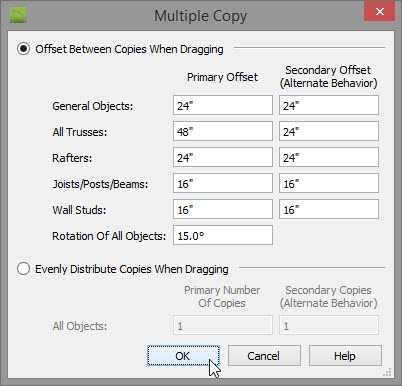Click Joists/Posts/Beams secondary offset field

pyautogui.click(x=329, y=183)
